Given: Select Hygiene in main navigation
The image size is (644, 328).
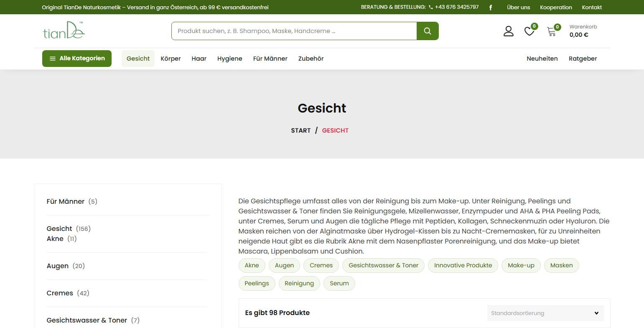Looking at the screenshot, I should 230,59.
